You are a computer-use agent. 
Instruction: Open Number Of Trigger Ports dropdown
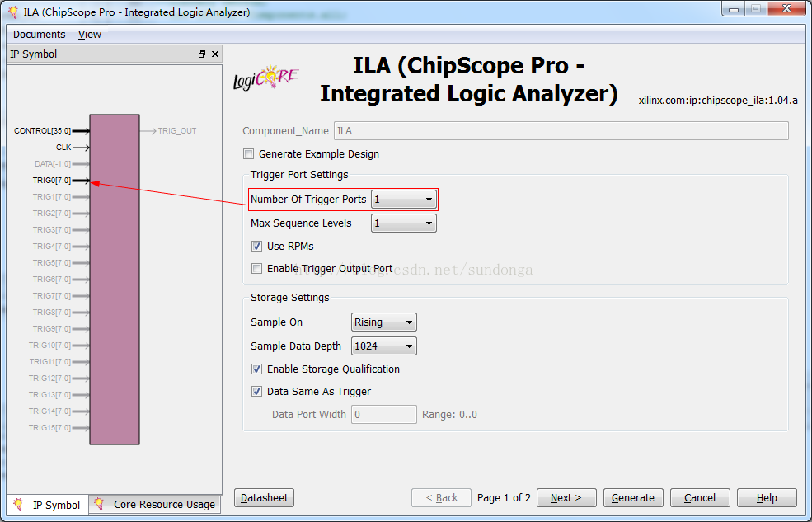pos(403,200)
